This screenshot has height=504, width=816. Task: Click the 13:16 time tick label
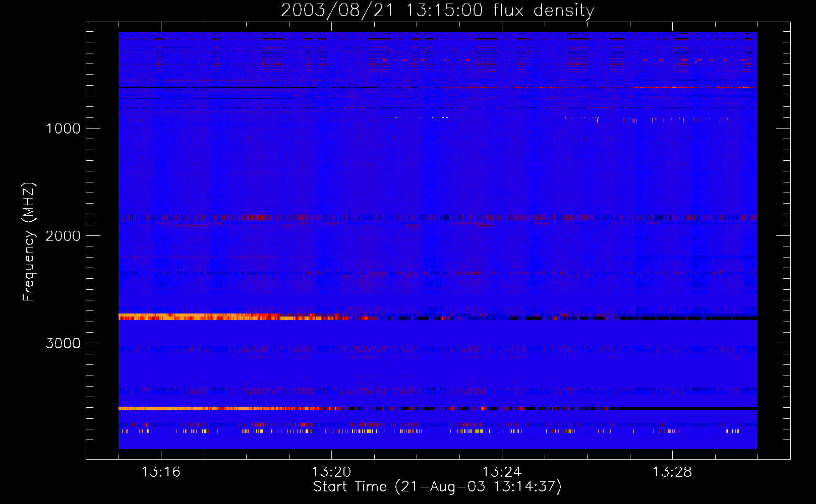[x=161, y=472]
